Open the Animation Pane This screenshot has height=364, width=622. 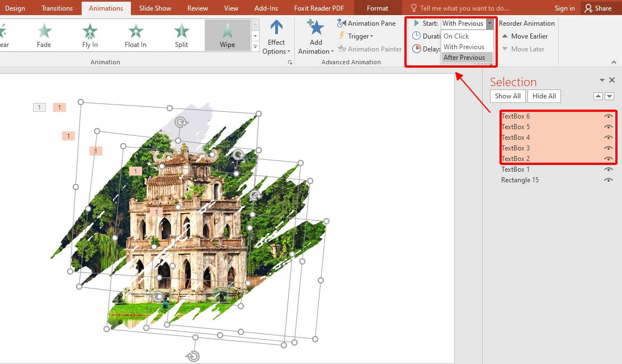[x=367, y=23]
